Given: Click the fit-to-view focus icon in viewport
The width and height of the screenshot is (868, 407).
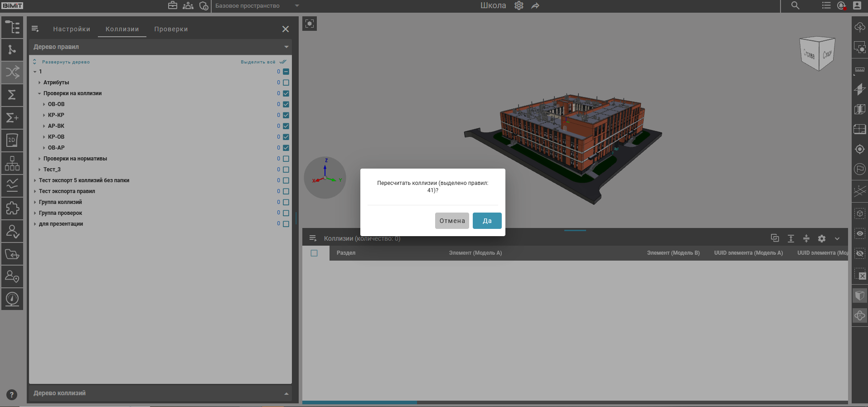Looking at the screenshot, I should tap(310, 24).
